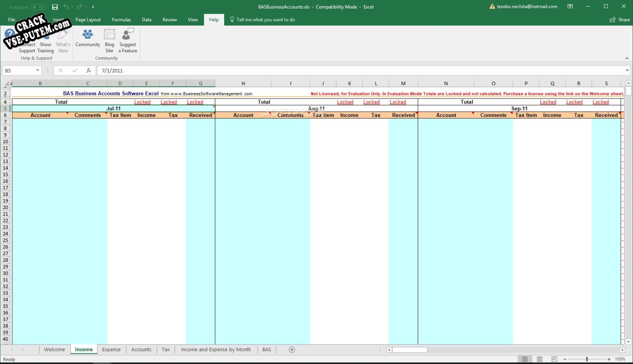Click Locked link above Jul-11 Received column
This screenshot has width=633, height=364.
coord(195,102)
